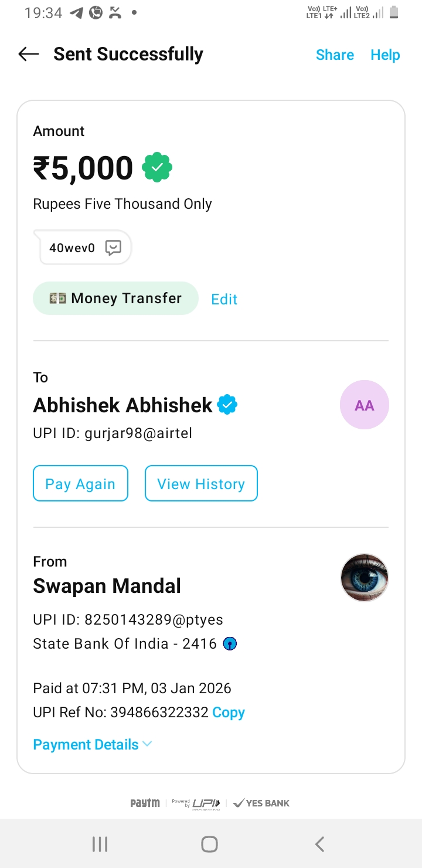The width and height of the screenshot is (422, 868).
Task: Open the Help page
Action: coord(385,55)
